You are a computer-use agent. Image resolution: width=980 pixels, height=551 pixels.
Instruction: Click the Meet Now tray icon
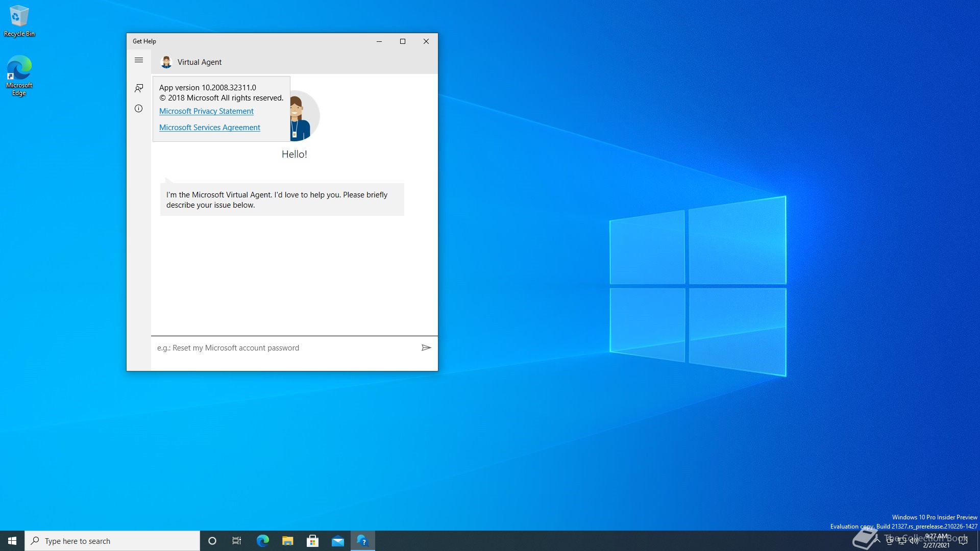coord(890,541)
